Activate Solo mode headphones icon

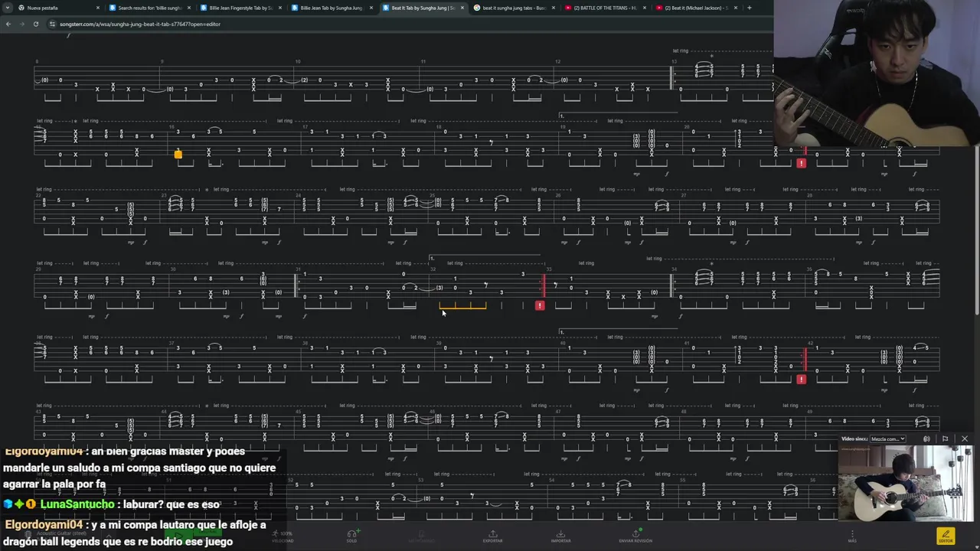(351, 536)
